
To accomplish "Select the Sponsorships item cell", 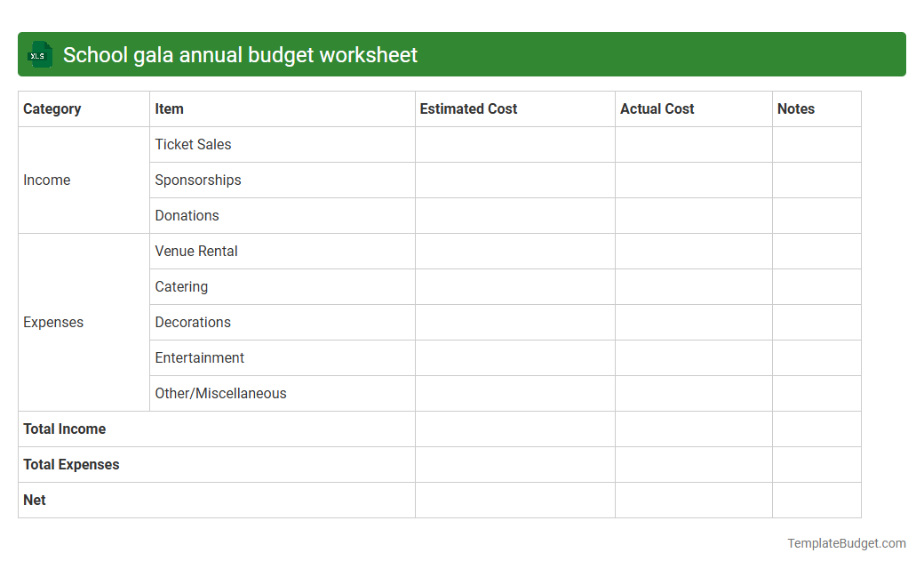I will click(x=197, y=180).
